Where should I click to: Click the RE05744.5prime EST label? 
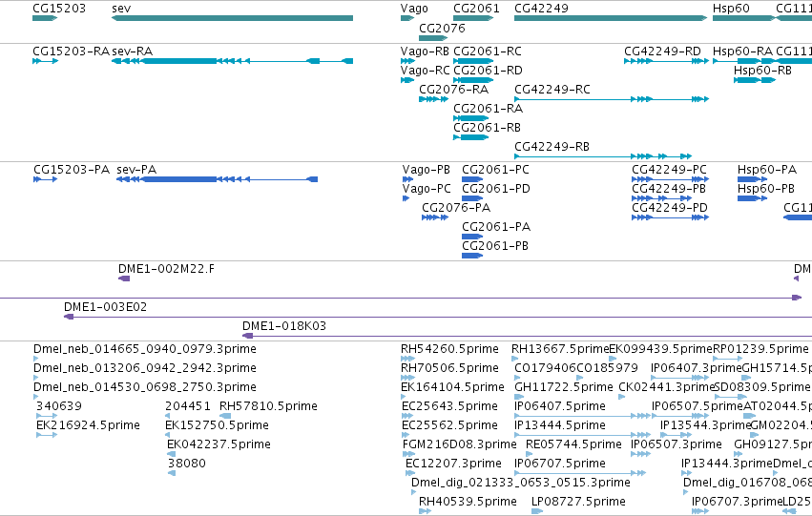(573, 444)
